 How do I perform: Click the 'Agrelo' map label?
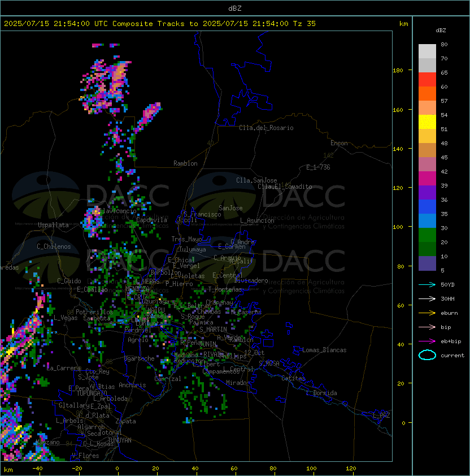(138, 340)
